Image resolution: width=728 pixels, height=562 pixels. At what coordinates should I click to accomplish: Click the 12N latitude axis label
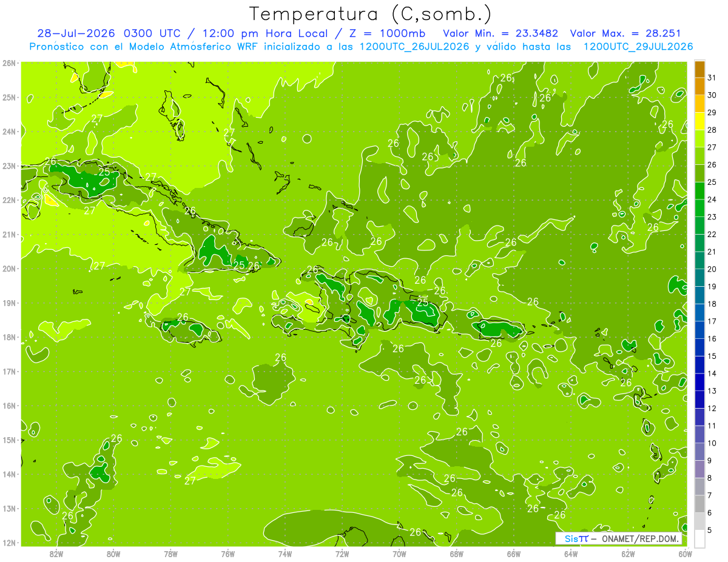[9, 543]
